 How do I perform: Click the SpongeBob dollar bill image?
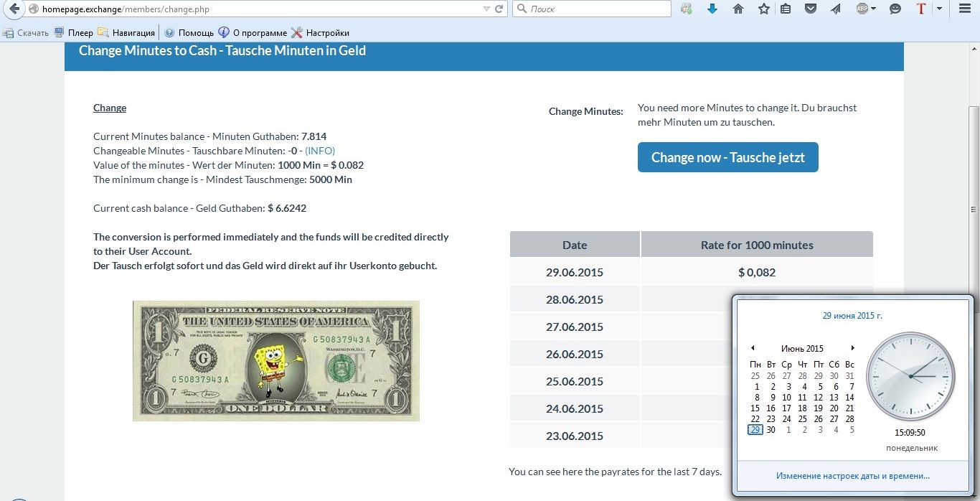pyautogui.click(x=276, y=361)
